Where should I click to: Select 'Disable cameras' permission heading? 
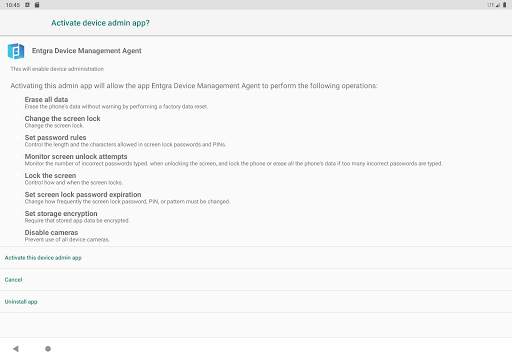click(x=51, y=232)
